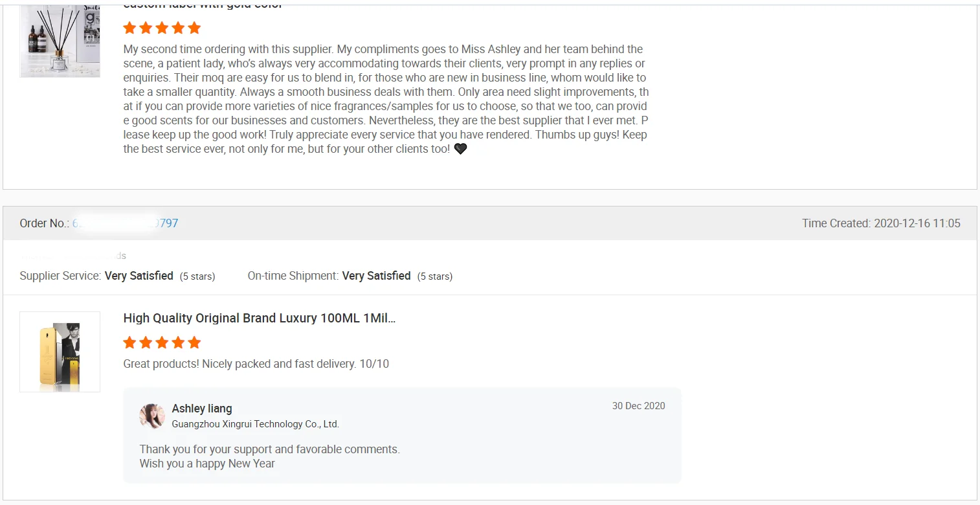
Task: Click the Supplier Service Very Satisfied rating
Action: click(x=139, y=276)
